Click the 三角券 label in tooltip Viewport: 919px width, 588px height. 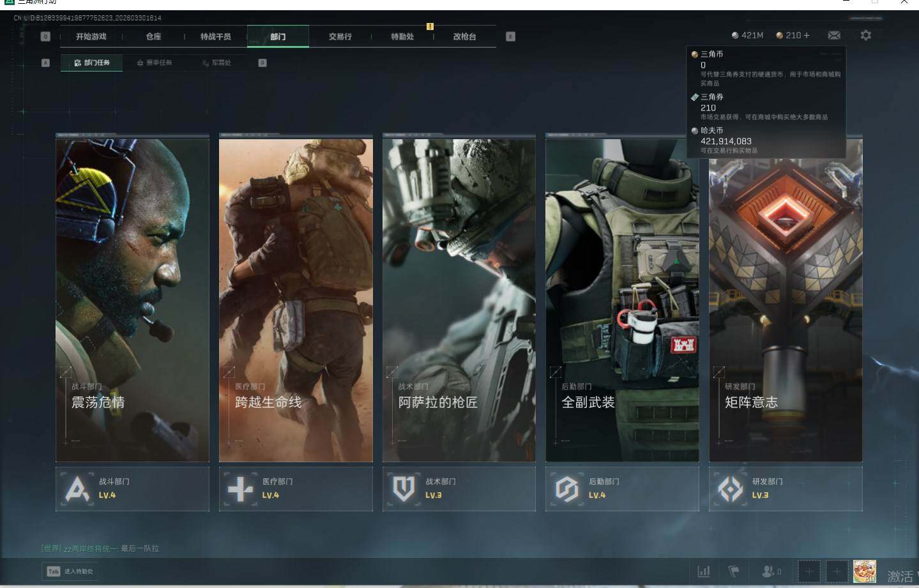click(x=712, y=97)
